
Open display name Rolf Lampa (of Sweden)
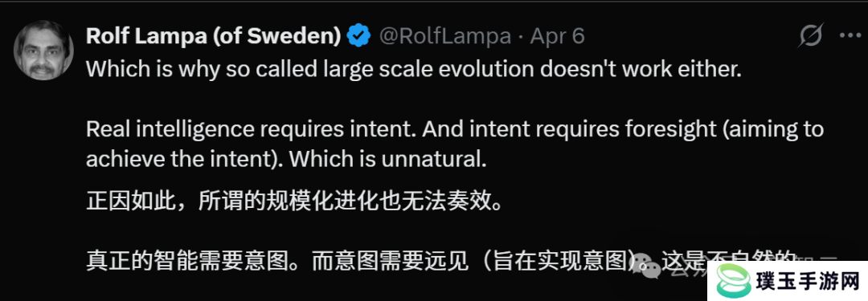point(213,36)
